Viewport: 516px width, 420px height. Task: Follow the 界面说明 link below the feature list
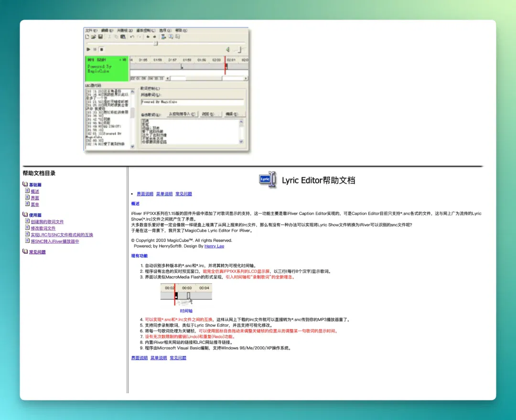(x=139, y=358)
